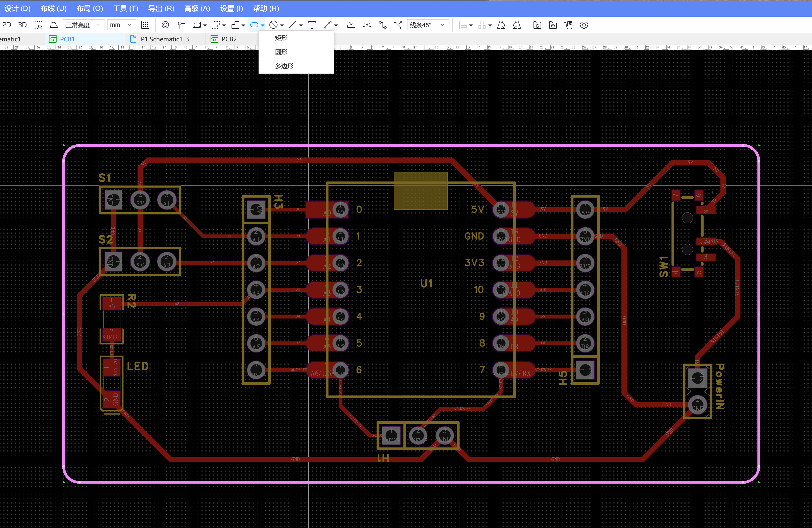Open the 设计 (D) menu
The width and height of the screenshot is (812, 528).
17,8
